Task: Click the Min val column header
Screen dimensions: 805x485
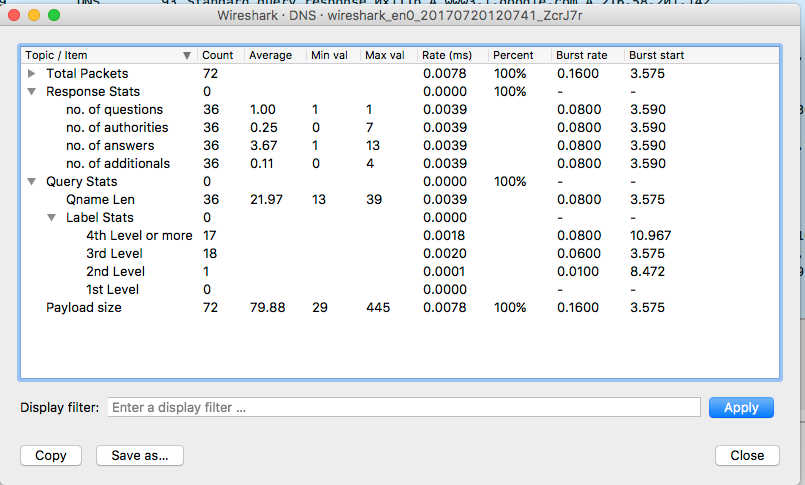Action: click(x=331, y=55)
